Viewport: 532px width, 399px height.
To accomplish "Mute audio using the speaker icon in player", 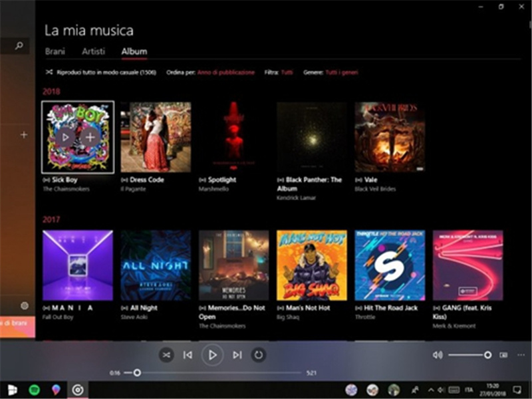I will [438, 355].
